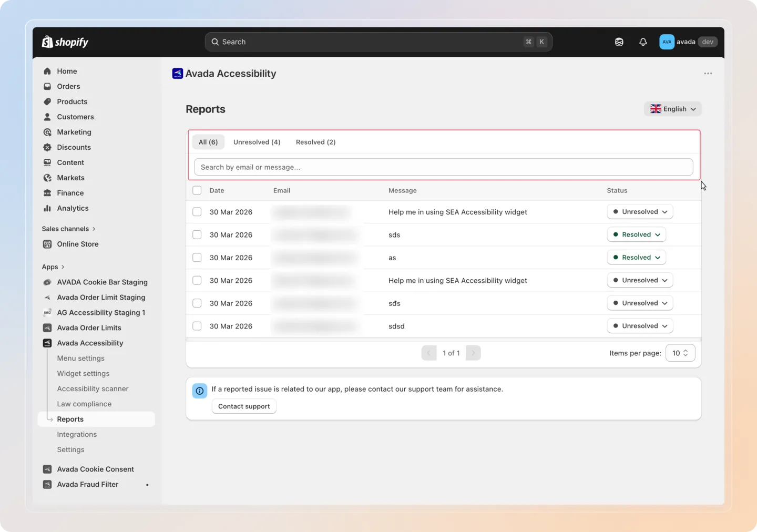
Task: Click the message text 'sdsd'
Action: click(396, 326)
